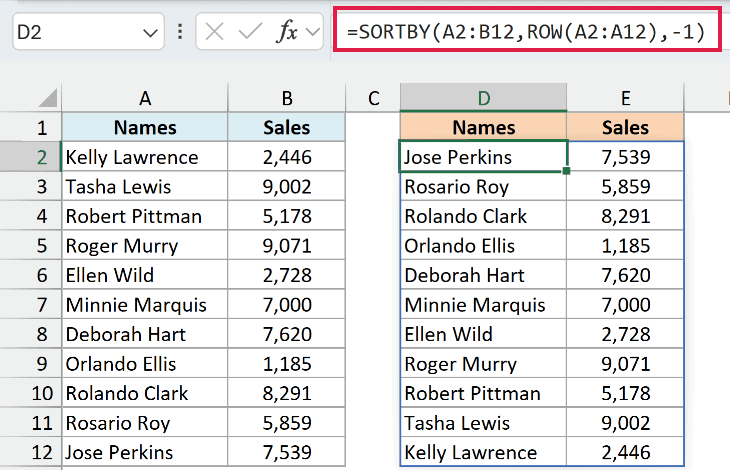Select row 8 header
This screenshot has width=730, height=470.
[31, 334]
